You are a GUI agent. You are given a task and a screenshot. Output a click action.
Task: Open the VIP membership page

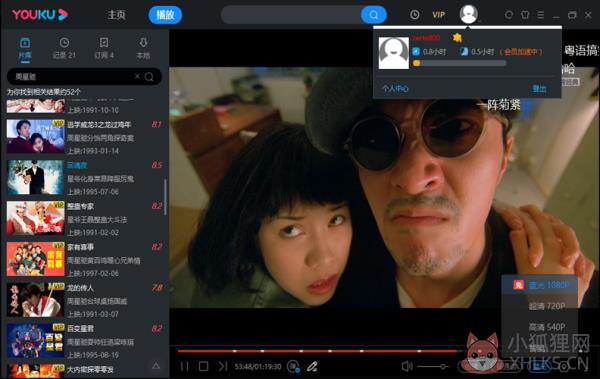439,15
